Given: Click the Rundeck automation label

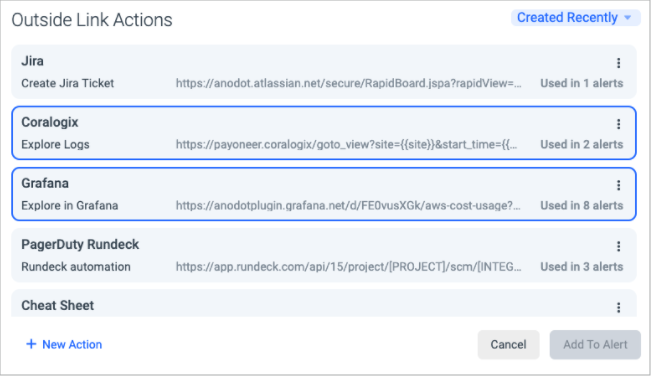Looking at the screenshot, I should 76,266.
